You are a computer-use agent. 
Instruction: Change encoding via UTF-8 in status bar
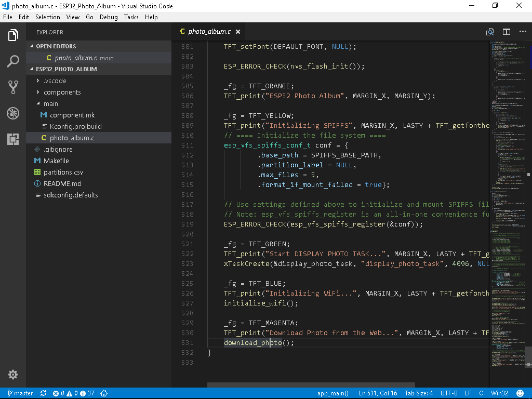(449, 393)
